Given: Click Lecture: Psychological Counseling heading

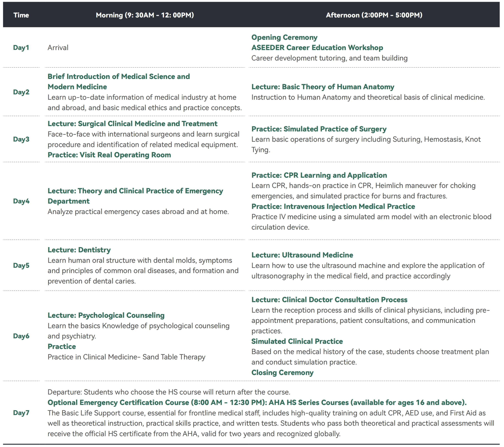Looking at the screenshot, I should pyautogui.click(x=106, y=315).
